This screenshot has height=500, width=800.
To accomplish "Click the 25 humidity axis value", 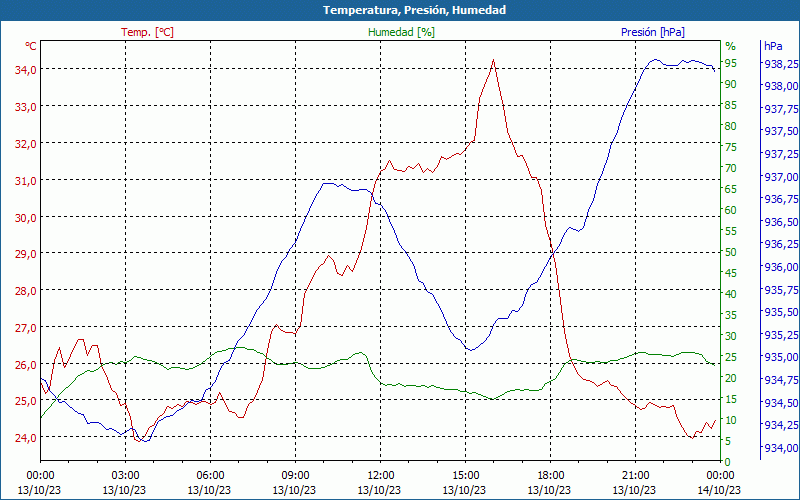I will (731, 357).
